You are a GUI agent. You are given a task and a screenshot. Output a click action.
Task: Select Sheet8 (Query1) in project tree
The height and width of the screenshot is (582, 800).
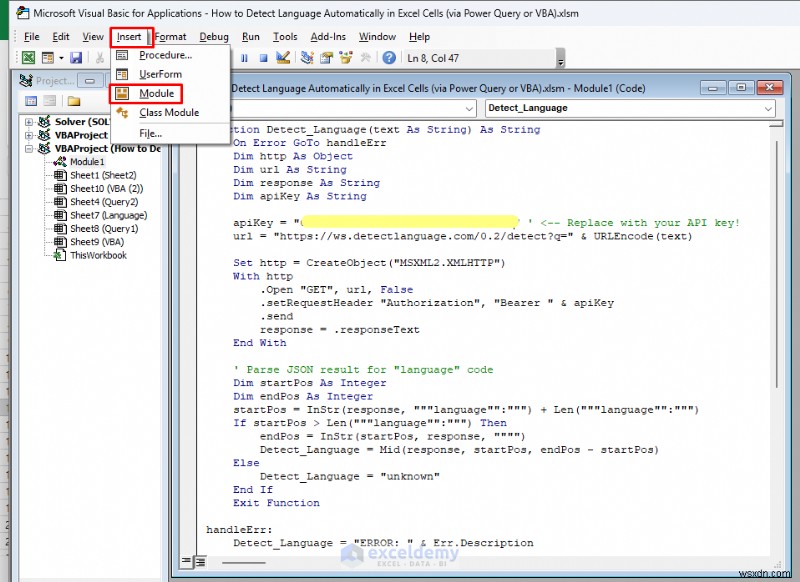click(x=104, y=229)
